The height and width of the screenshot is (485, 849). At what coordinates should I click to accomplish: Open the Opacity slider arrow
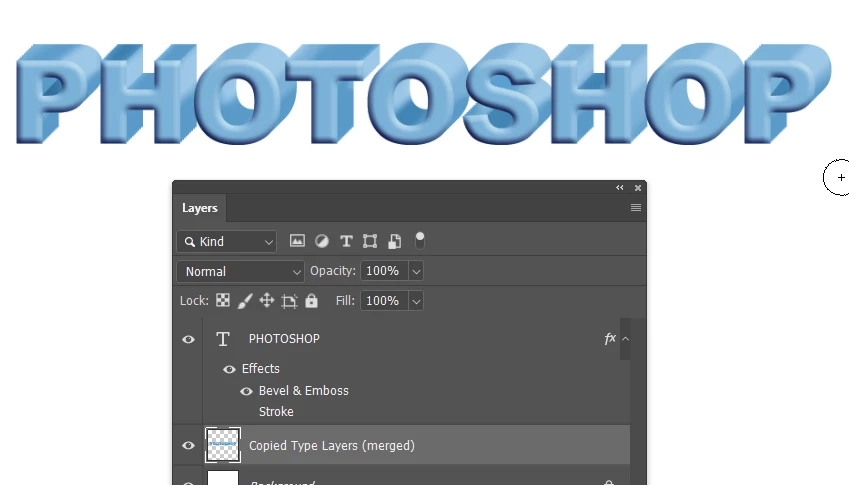[x=416, y=271]
